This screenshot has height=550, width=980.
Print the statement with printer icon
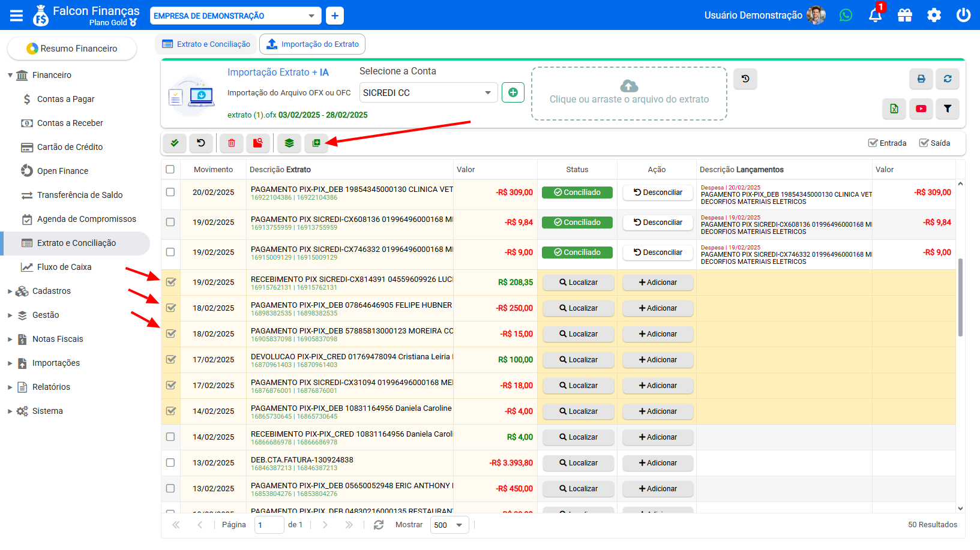coord(921,79)
